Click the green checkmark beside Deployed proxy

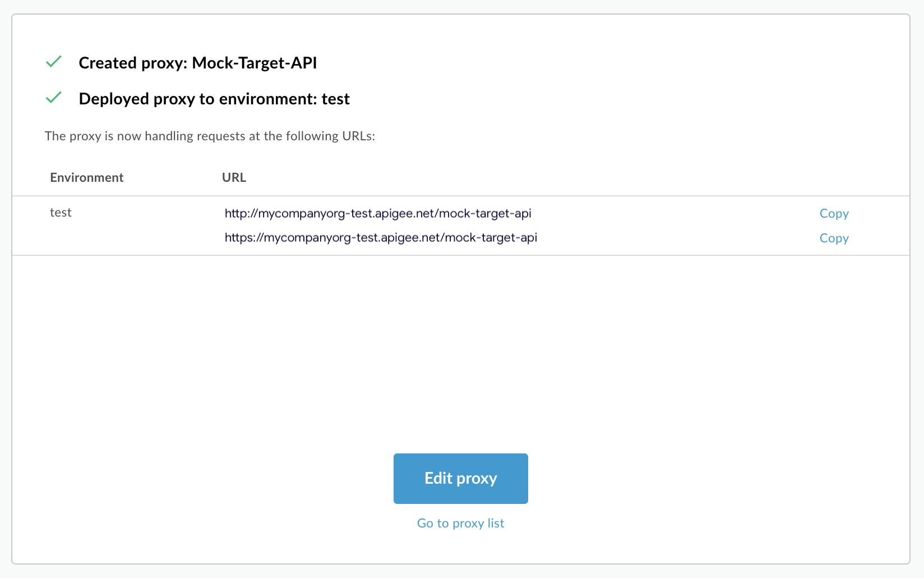(54, 98)
